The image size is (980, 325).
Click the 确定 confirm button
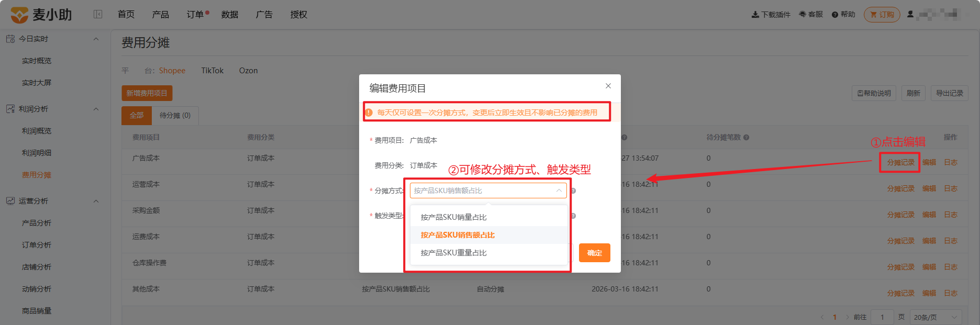click(595, 253)
